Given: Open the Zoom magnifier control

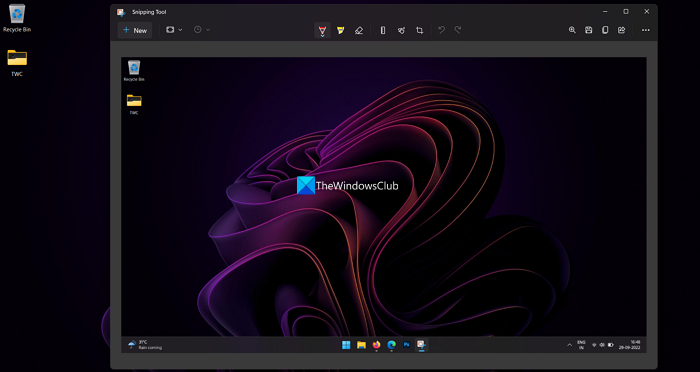Looking at the screenshot, I should point(572,30).
